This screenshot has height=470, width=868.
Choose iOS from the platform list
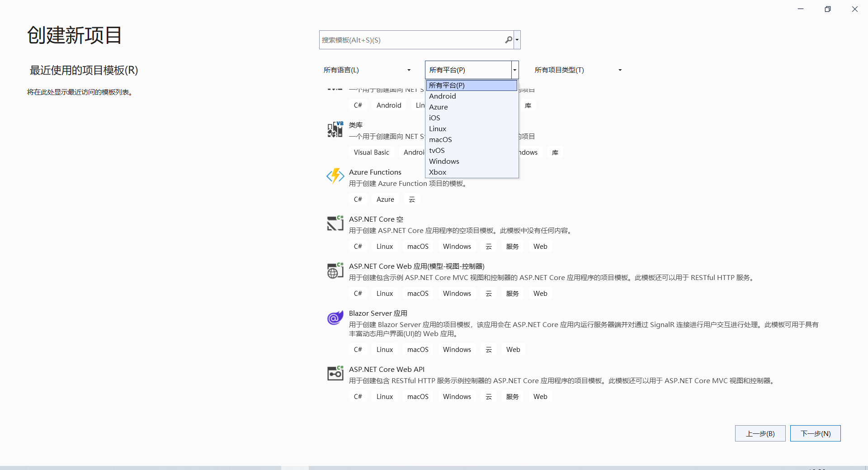(472, 118)
